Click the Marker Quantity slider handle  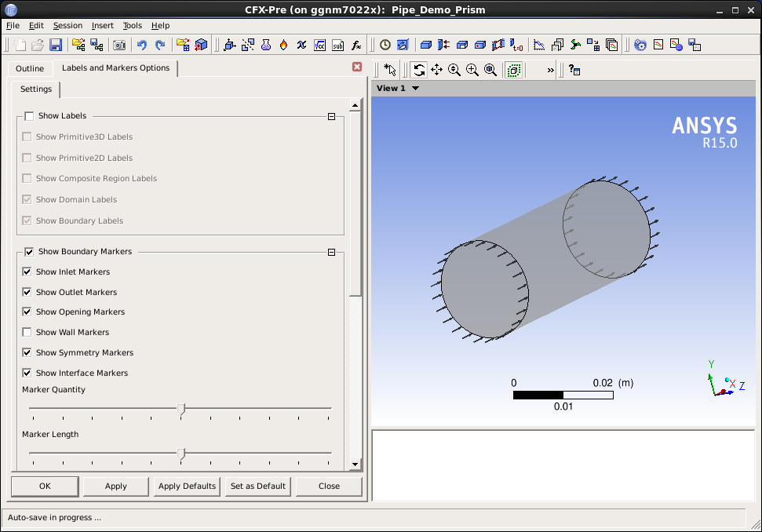180,409
